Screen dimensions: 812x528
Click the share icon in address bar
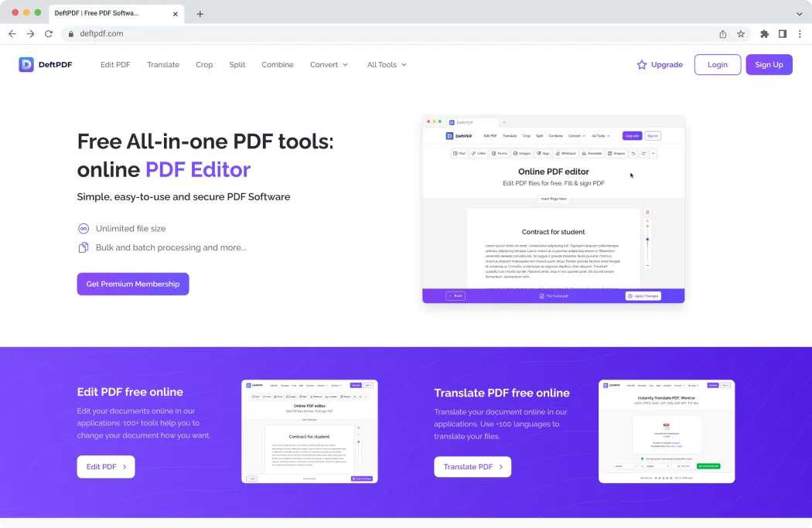point(723,34)
